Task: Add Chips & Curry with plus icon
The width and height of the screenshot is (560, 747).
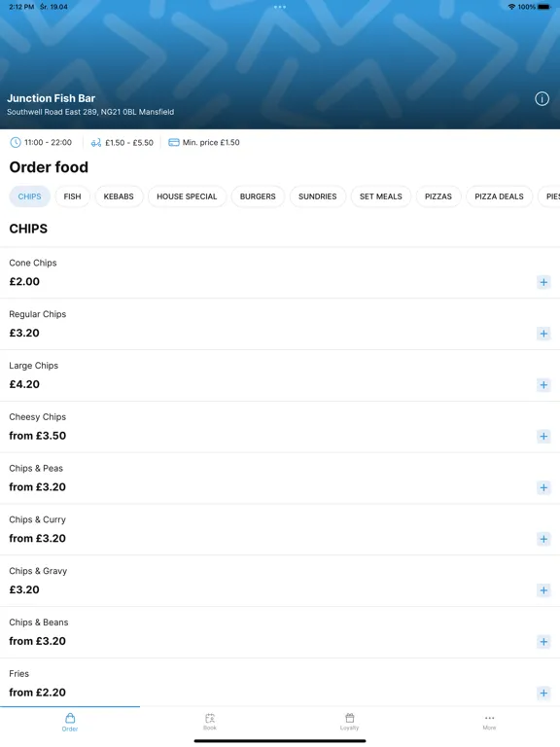Action: tap(543, 539)
